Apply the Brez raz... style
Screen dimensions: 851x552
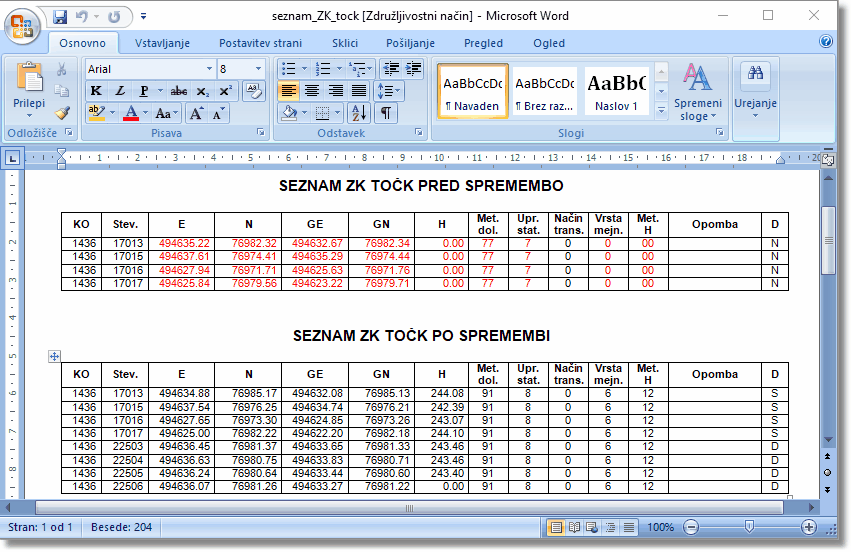tap(544, 91)
